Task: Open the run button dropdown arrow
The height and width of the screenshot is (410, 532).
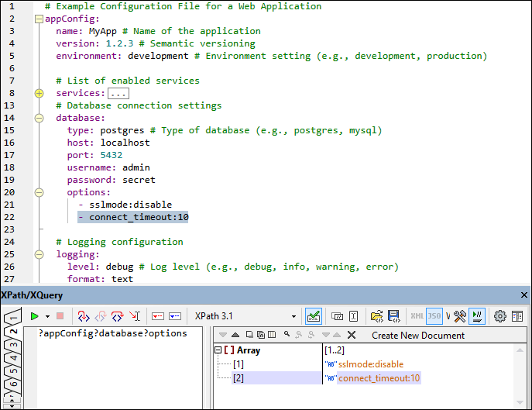Action: click(47, 316)
